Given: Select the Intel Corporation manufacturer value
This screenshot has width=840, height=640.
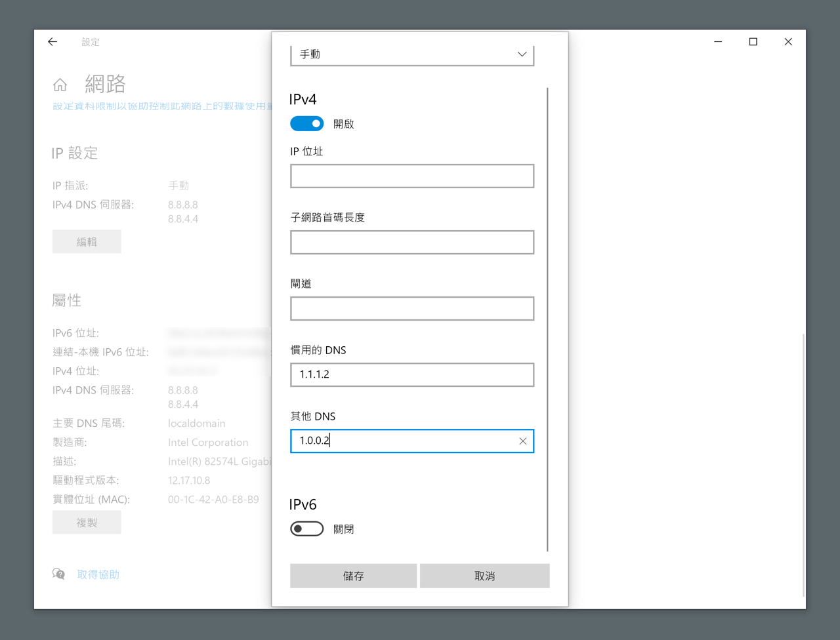Looking at the screenshot, I should coord(208,443).
